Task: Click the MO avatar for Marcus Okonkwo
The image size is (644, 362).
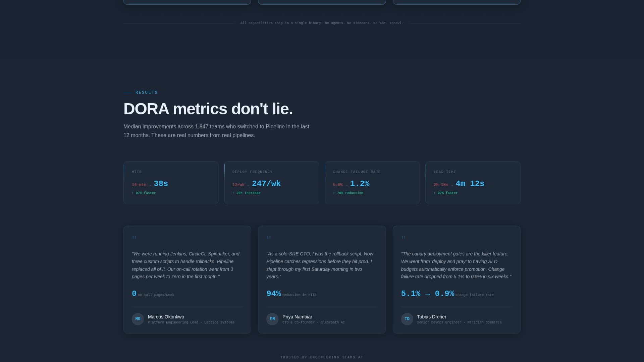Action: (138, 319)
